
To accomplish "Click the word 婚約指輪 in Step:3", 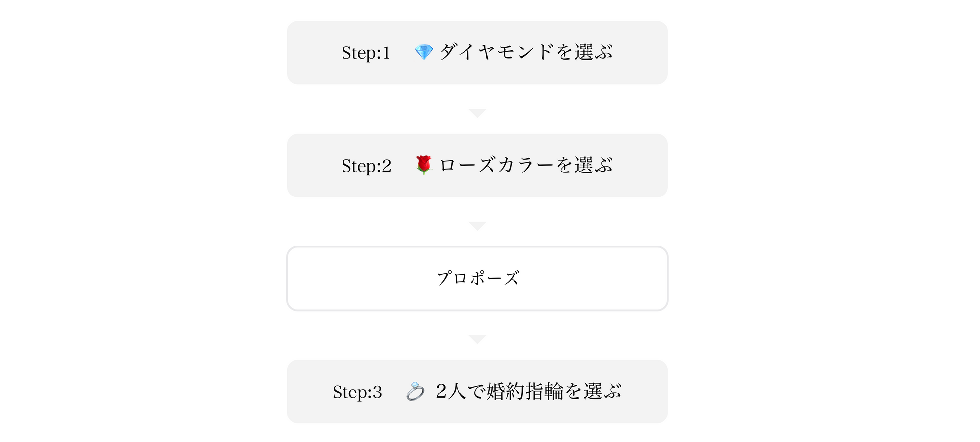I will 524,392.
